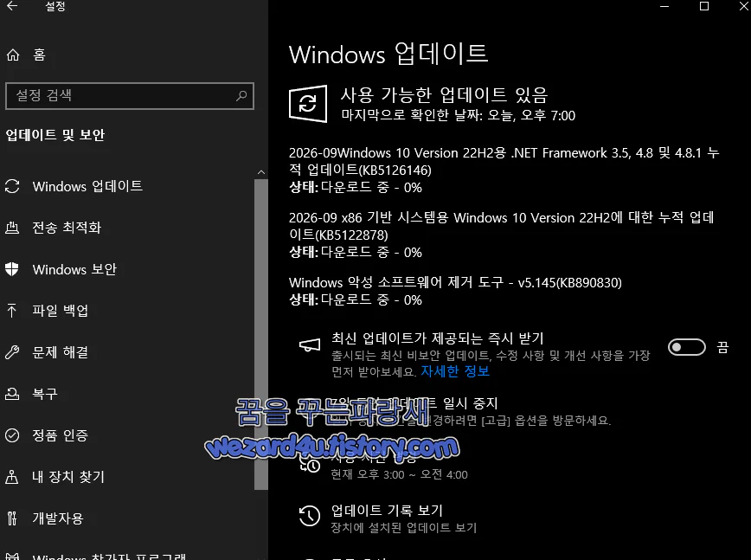Click the clock icon for 사용 시간 변경

click(x=310, y=465)
